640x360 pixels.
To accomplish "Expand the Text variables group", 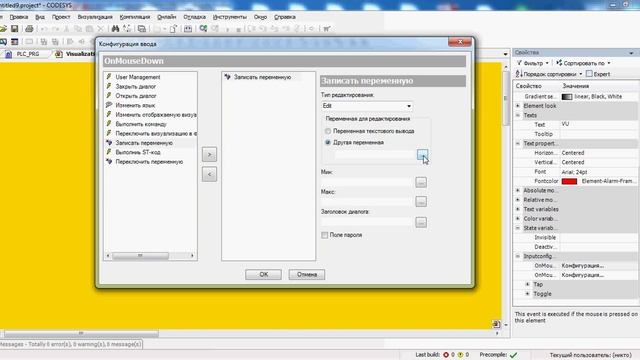I will 518,209.
